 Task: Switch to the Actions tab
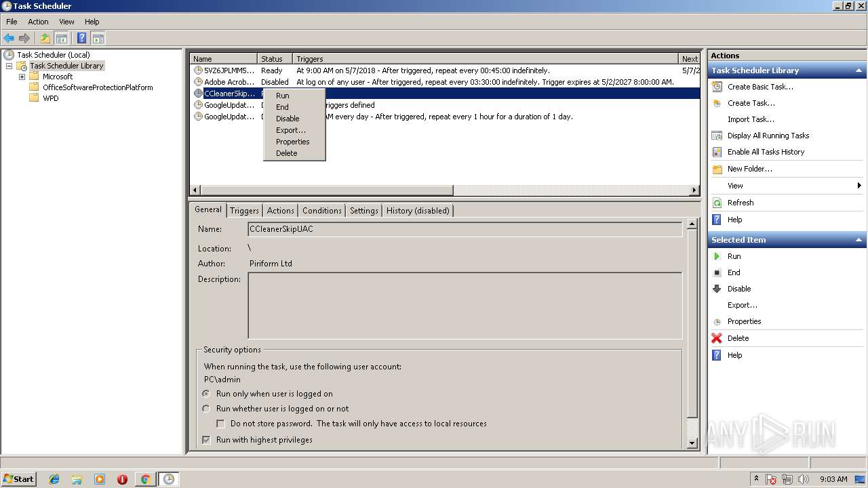280,211
